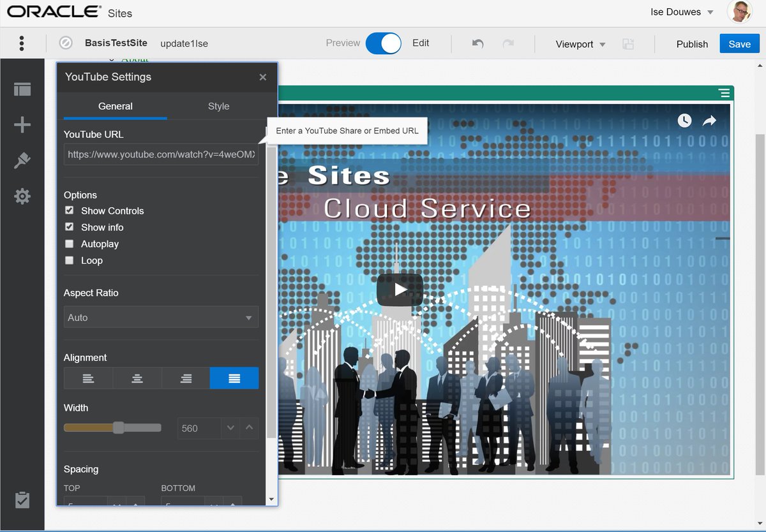766x532 pixels.
Task: Open the settings gear sidebar icon
Action: coord(22,196)
